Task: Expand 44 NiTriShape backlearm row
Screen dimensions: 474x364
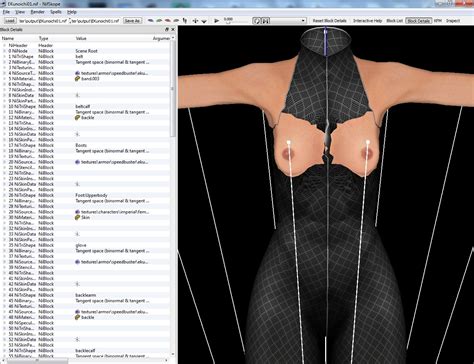Action: pos(4,295)
